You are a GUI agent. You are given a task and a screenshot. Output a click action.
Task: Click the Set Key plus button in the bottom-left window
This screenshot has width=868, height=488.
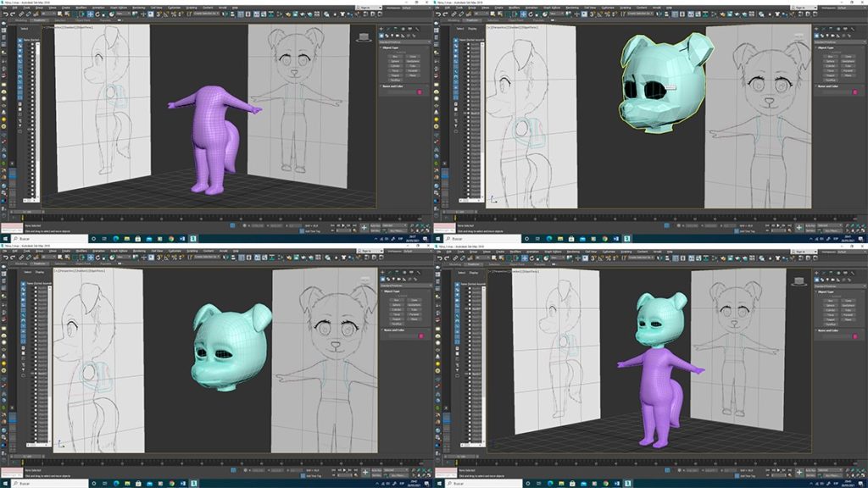point(365,470)
